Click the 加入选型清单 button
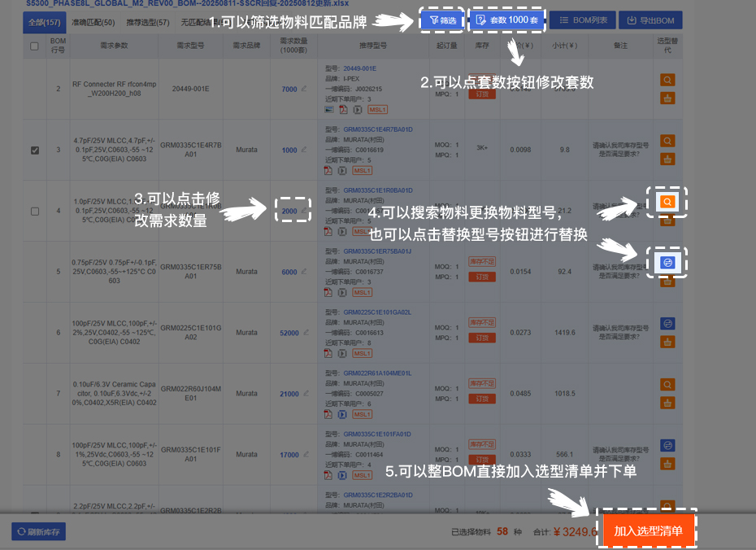Image resolution: width=756 pixels, height=550 pixels. (646, 529)
